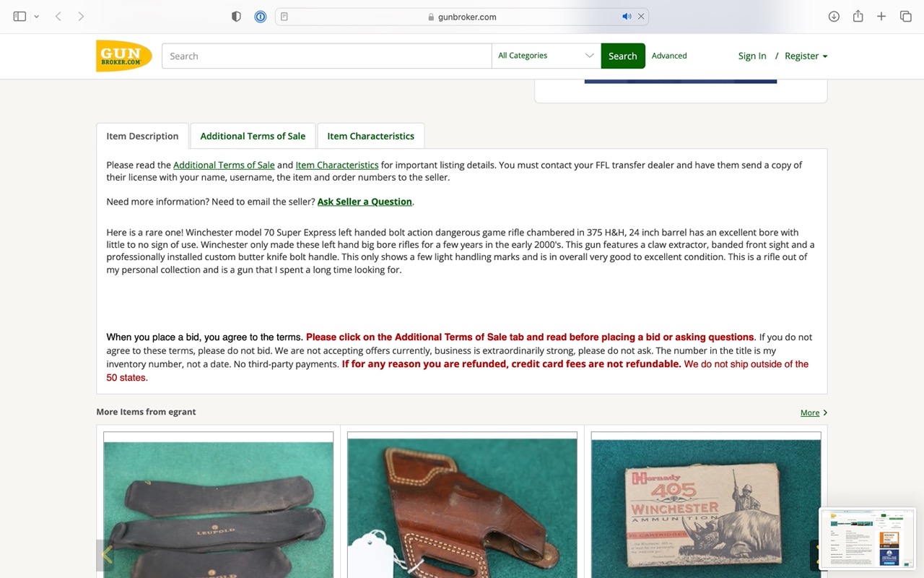Open the 1Password extension icon
This screenshot has width=924, height=578.
261,17
